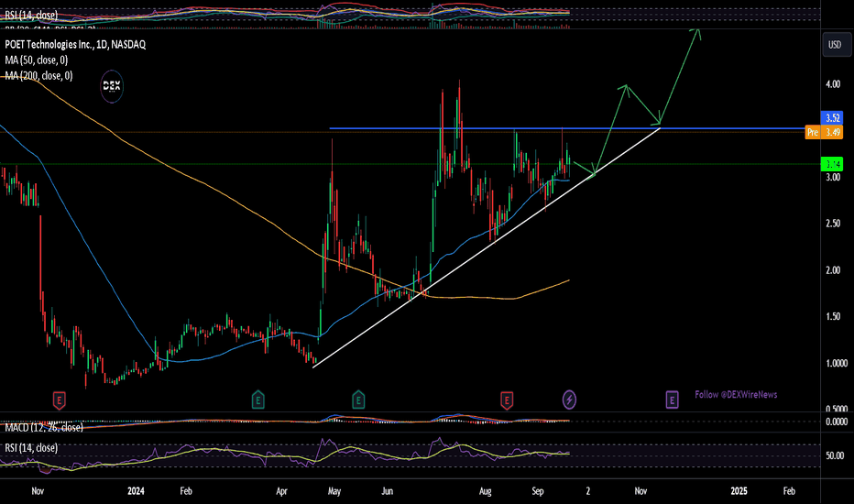854x504 pixels.
Task: Select the top RSI (14, close) label
Action: [x=31, y=16]
